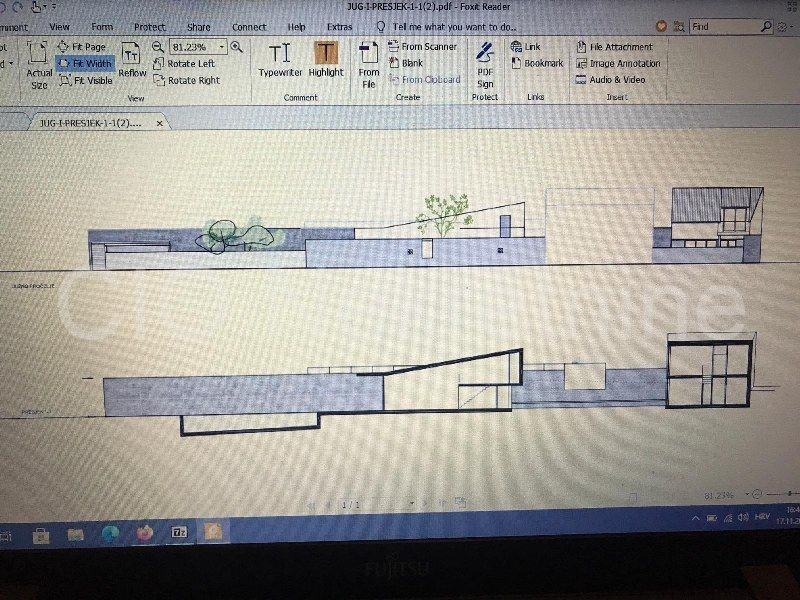
Task: Choose Fit Visible zoom option
Action: [85, 81]
